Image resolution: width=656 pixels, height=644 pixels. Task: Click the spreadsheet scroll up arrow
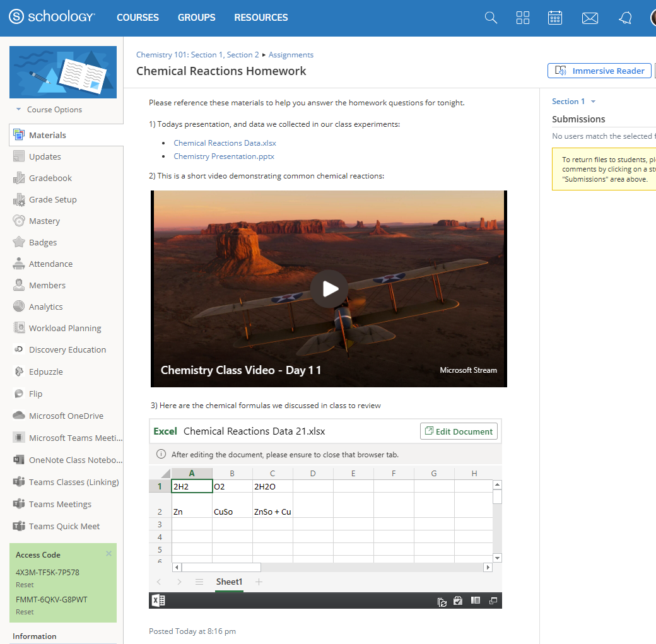click(x=497, y=485)
